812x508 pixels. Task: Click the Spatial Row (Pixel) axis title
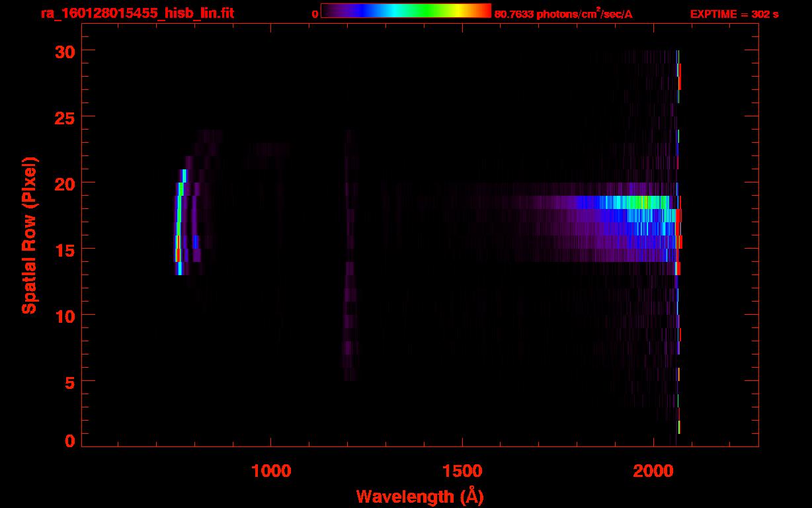(29, 235)
